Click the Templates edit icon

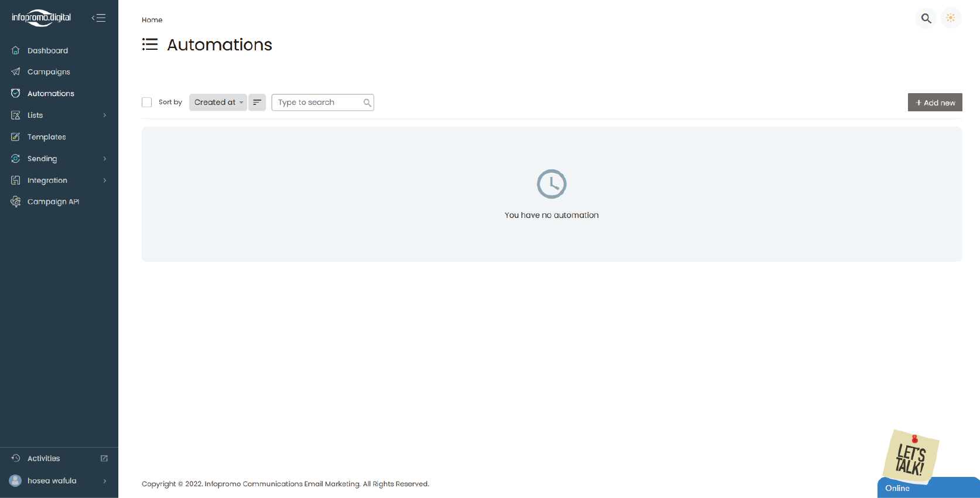pyautogui.click(x=16, y=137)
